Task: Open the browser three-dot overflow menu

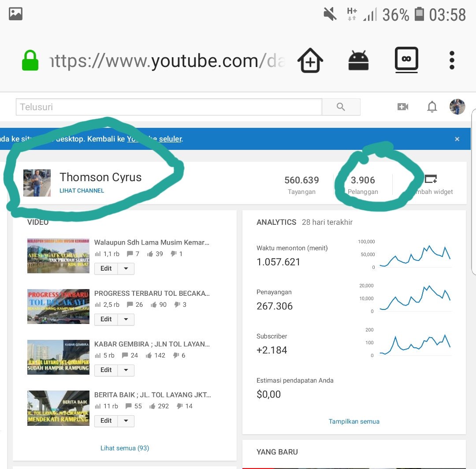Action: click(452, 60)
